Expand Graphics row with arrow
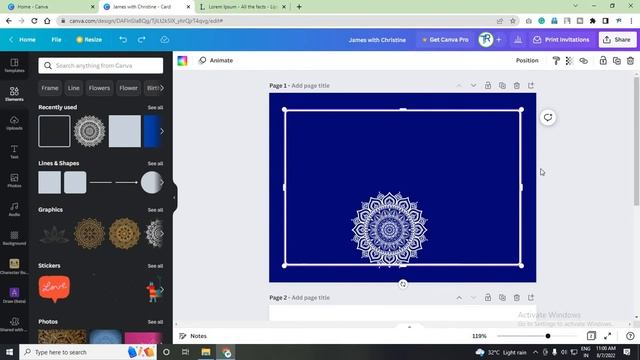Viewport: 640px width, 360px height. point(162,233)
